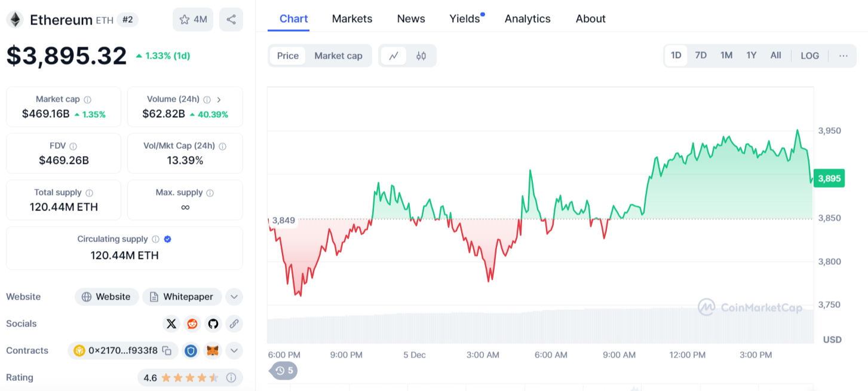
Task: Click Max. supply info icon
Action: 210,193
